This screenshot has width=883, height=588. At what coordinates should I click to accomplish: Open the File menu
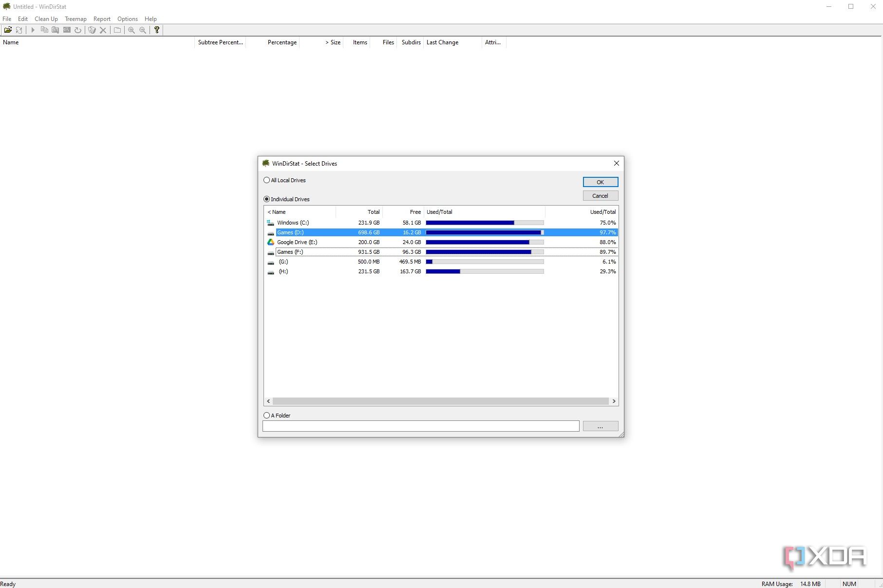click(7, 19)
